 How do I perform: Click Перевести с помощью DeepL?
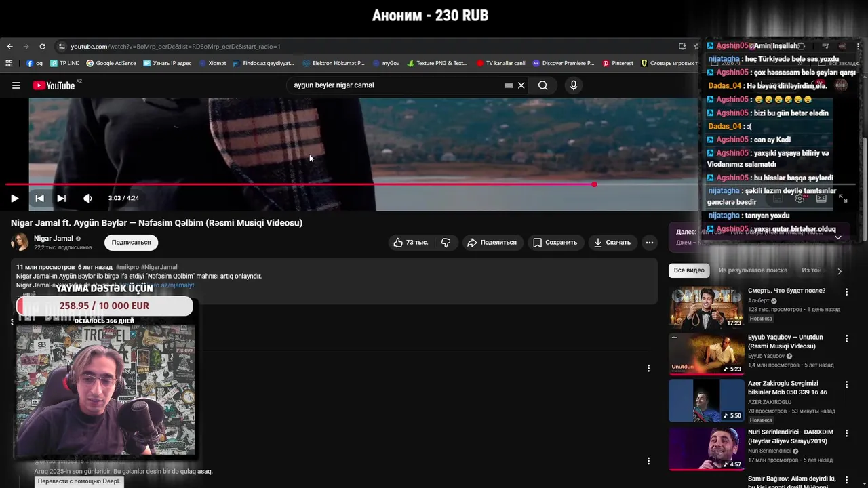(x=79, y=481)
